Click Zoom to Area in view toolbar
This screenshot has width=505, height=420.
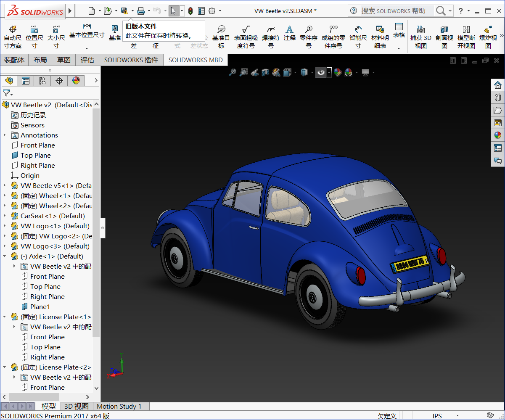click(x=243, y=72)
